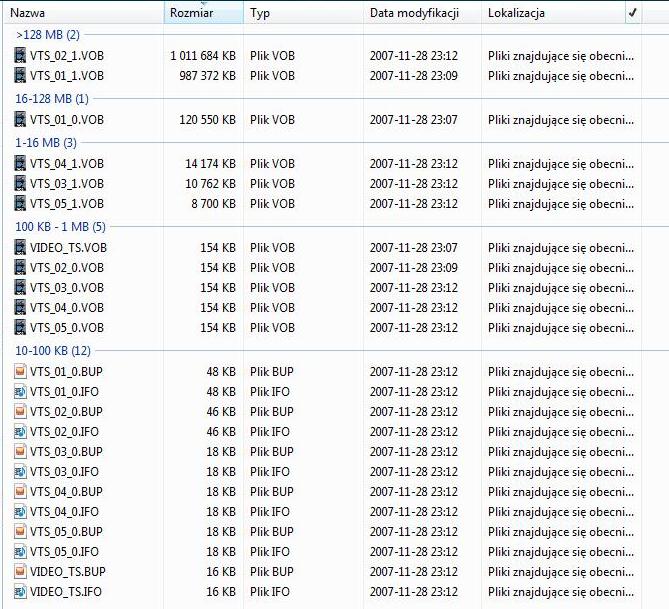Click the VIDEO_TS.IFO file icon
The image size is (669, 609).
coord(20,592)
